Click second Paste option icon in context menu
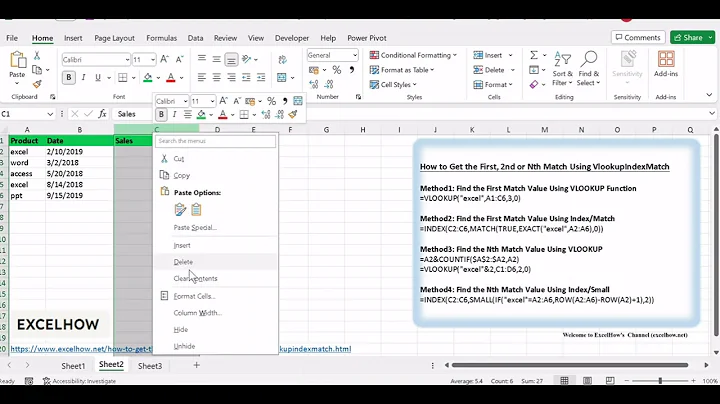The width and height of the screenshot is (720, 404). pyautogui.click(x=197, y=210)
